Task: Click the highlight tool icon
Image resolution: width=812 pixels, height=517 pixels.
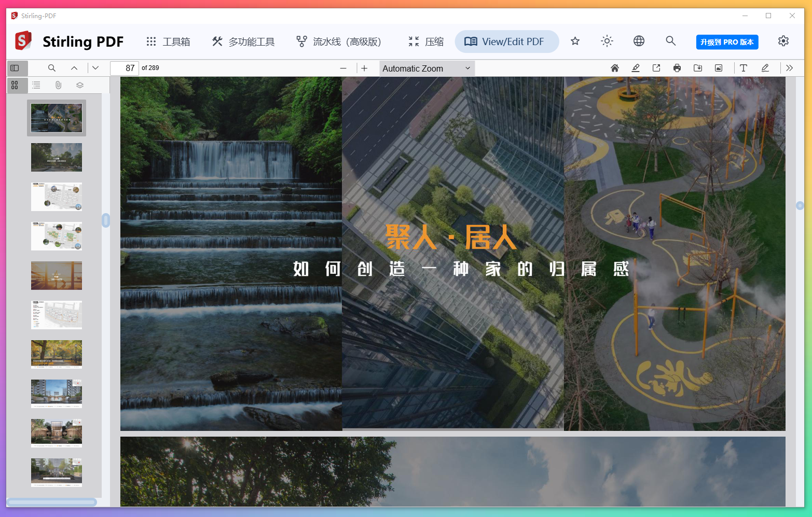Action: point(636,68)
